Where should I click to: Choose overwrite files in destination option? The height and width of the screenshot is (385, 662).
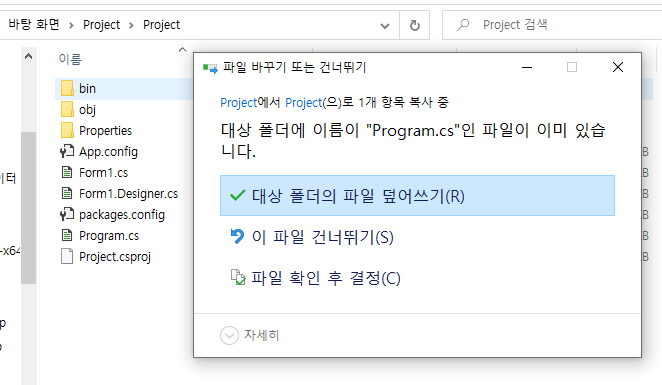[x=417, y=196]
